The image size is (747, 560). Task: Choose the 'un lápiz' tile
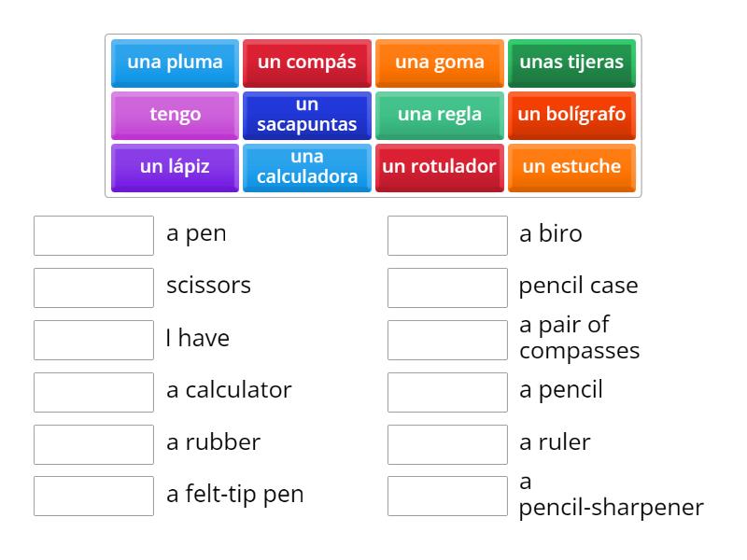tap(174, 167)
